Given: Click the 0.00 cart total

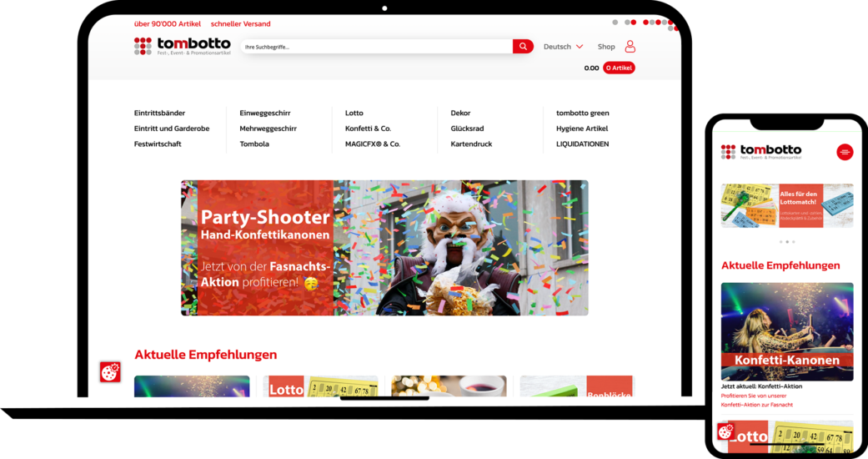Looking at the screenshot, I should pos(591,68).
